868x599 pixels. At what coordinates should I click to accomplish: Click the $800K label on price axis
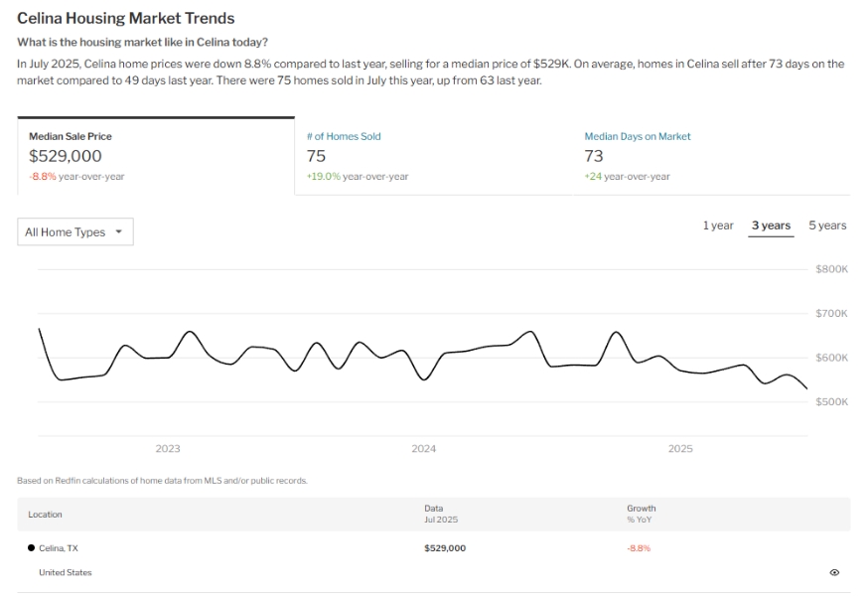pyautogui.click(x=831, y=269)
